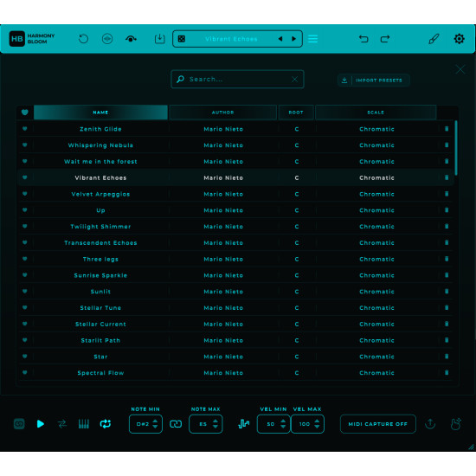Decrease Vel Max value down arrow
The width and height of the screenshot is (476, 476).
point(317,427)
